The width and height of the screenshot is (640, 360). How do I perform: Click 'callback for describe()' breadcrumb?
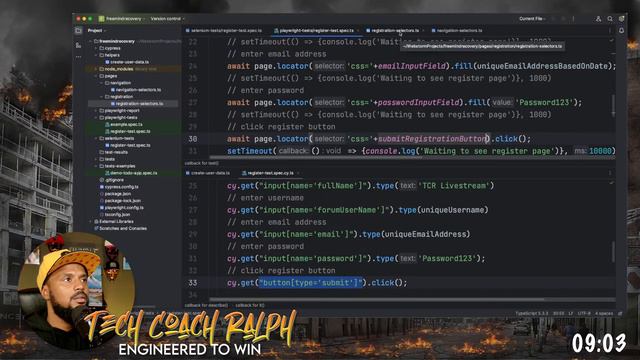[x=206, y=305]
